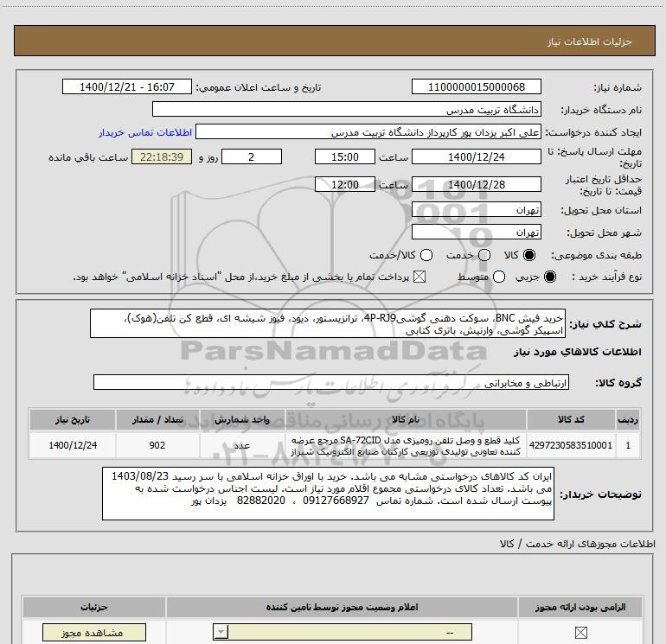
Task: Click the buyer notes text area
Action: pos(328,494)
